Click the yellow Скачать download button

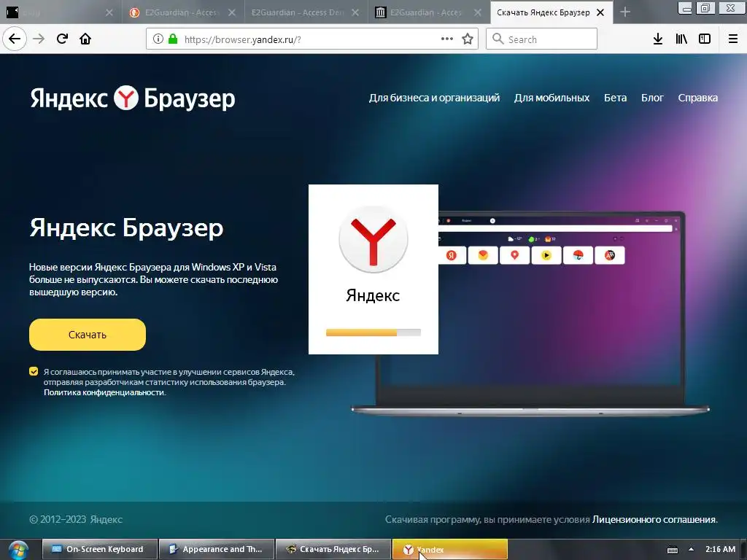click(88, 335)
